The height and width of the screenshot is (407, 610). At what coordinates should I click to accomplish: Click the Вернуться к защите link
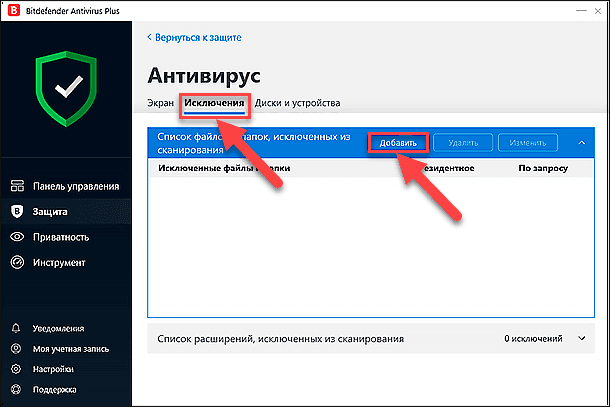(195, 37)
